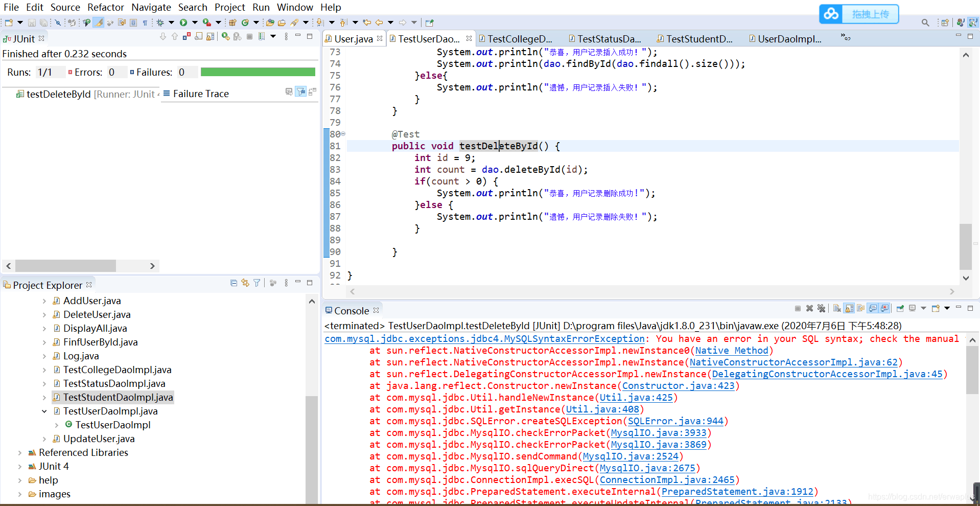Click the Previous Annotation icon
The height and width of the screenshot is (506, 980).
coord(343,22)
